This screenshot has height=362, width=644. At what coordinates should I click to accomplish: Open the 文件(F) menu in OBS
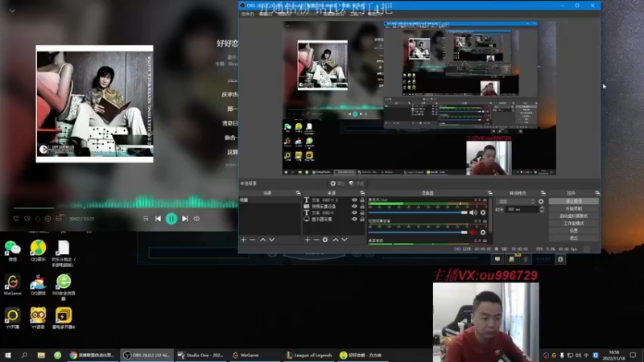[x=247, y=14]
